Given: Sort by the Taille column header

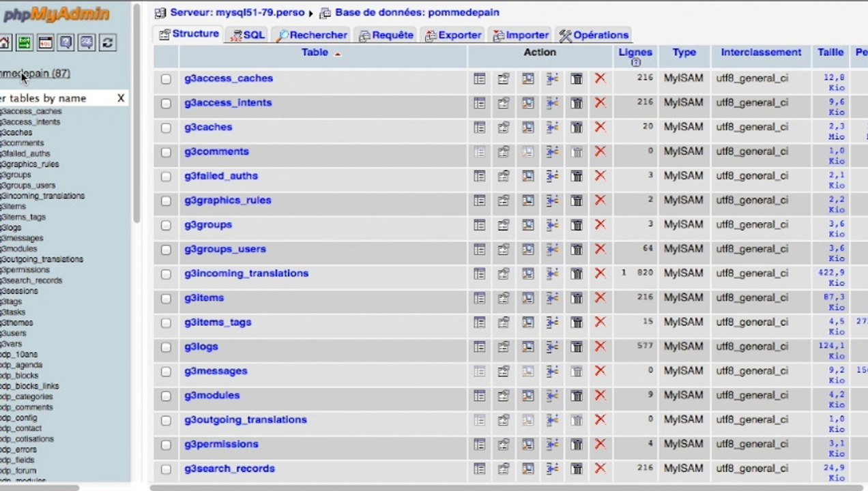Looking at the screenshot, I should [830, 52].
